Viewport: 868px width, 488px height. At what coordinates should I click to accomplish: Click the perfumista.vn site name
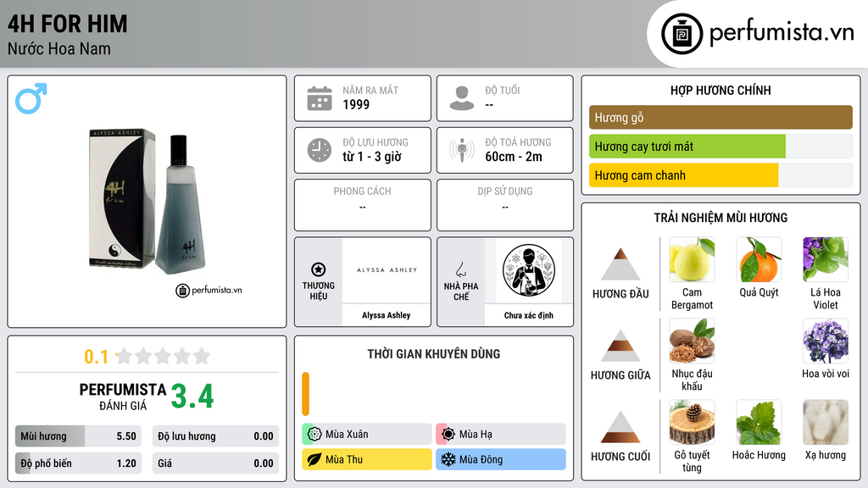[782, 33]
